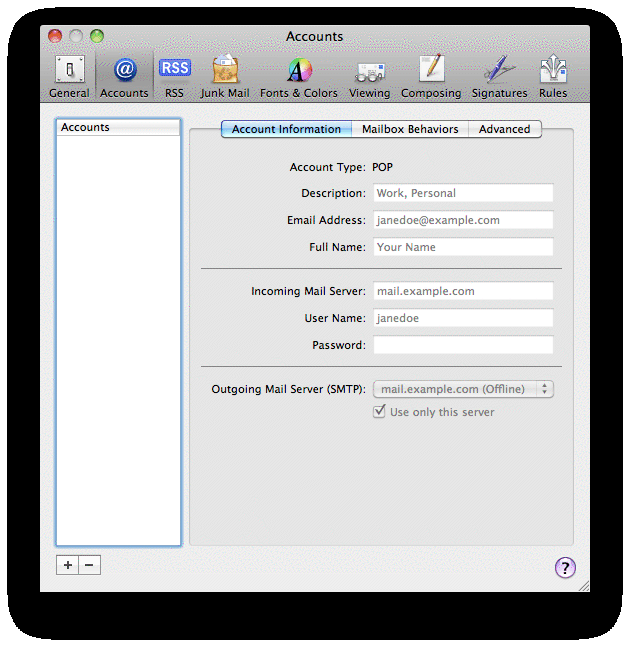Open Signatures preferences
Viewport: 630px width, 647px height.
pos(500,76)
